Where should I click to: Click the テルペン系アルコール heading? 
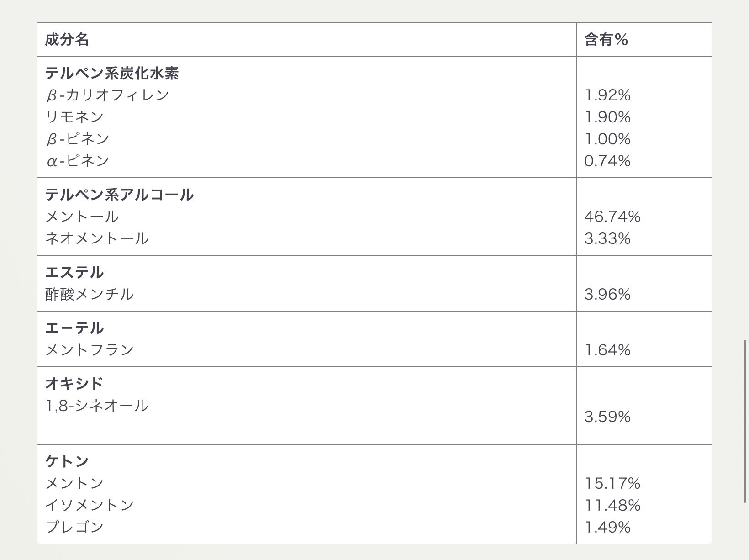point(119,195)
